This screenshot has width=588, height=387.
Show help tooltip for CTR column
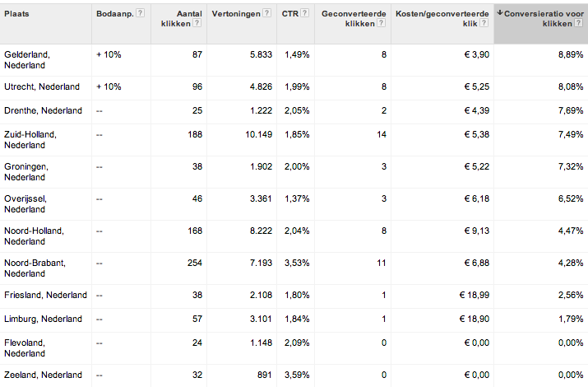[305, 13]
